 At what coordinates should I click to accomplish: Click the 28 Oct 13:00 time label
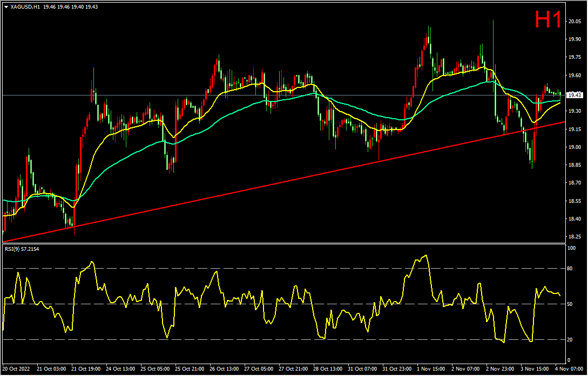328,369
